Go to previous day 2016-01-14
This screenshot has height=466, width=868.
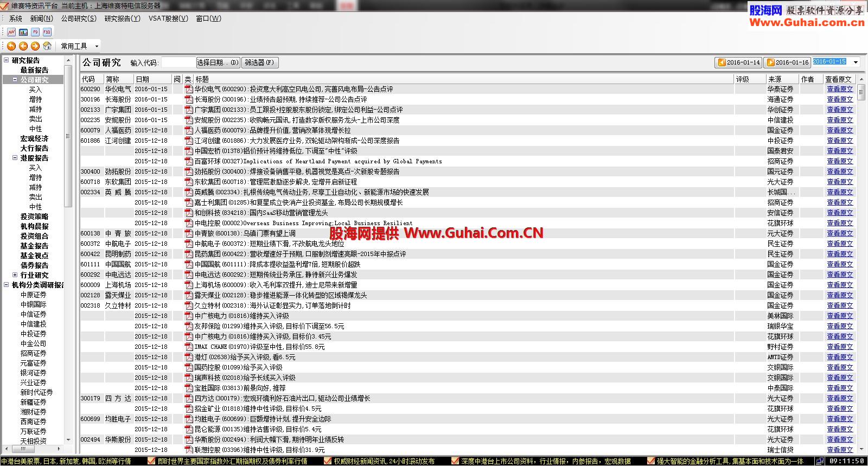point(738,62)
